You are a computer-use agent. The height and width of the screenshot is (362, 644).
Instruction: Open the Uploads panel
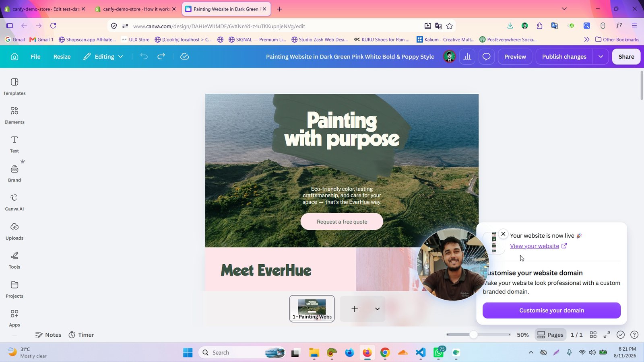[x=14, y=231]
